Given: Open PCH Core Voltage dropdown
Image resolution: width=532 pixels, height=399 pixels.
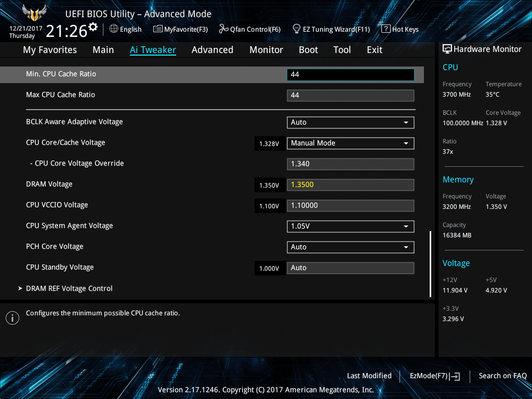Looking at the screenshot, I should click(351, 247).
